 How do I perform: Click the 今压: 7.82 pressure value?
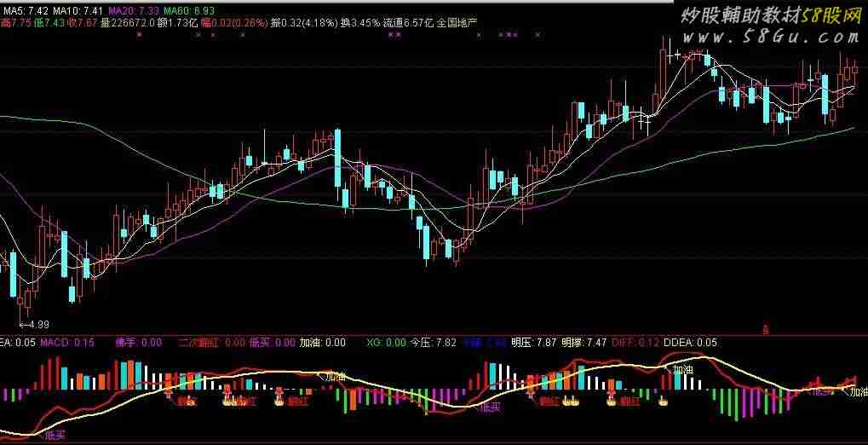(433, 343)
